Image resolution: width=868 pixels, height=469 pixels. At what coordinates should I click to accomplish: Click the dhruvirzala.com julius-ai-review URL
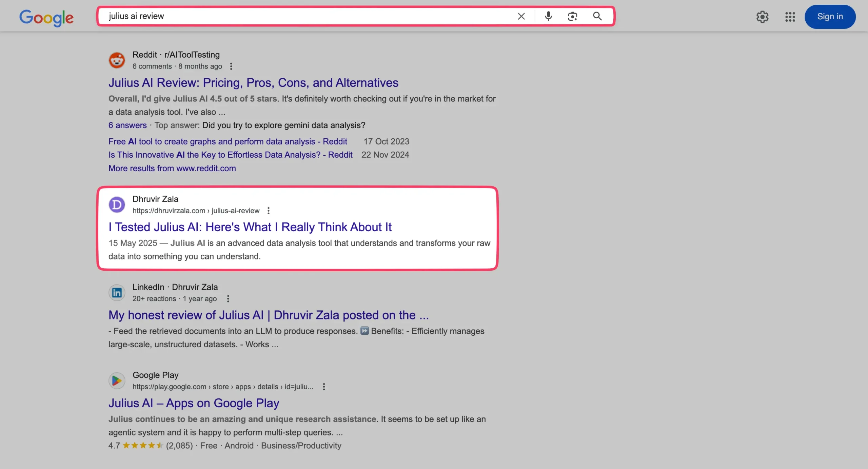click(x=196, y=211)
